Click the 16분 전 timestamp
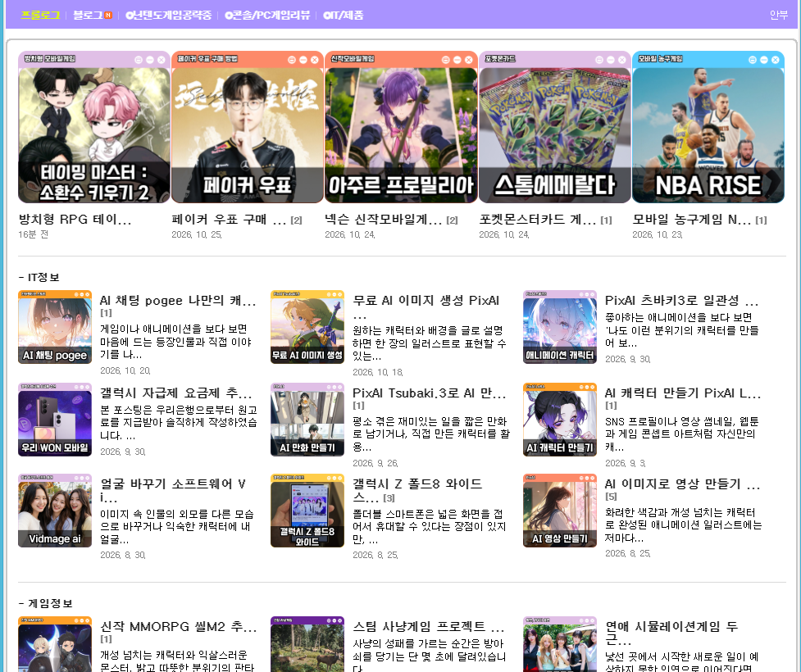 (x=34, y=234)
